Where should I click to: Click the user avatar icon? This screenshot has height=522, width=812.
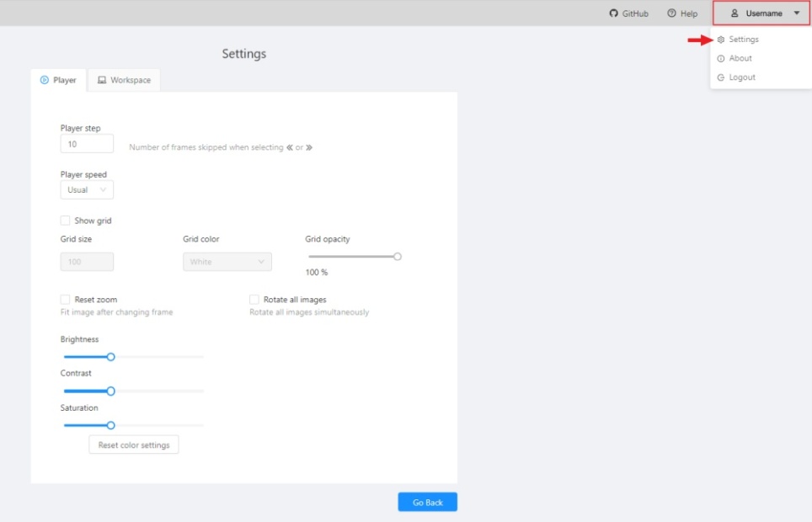click(735, 13)
